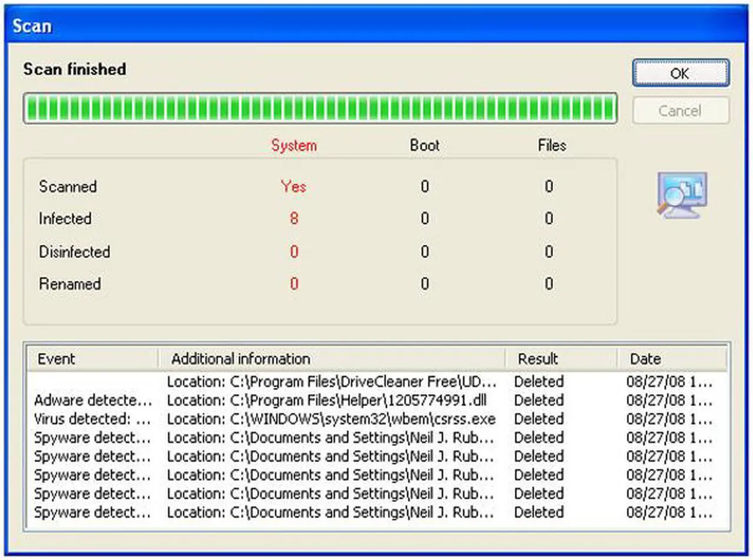
Task: Select the Adware detected event entry
Action: pos(92,401)
